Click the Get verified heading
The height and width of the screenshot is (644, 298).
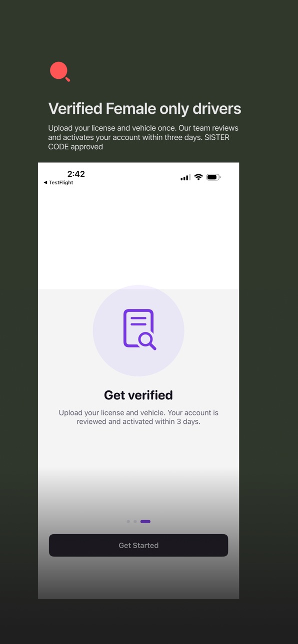(x=138, y=395)
